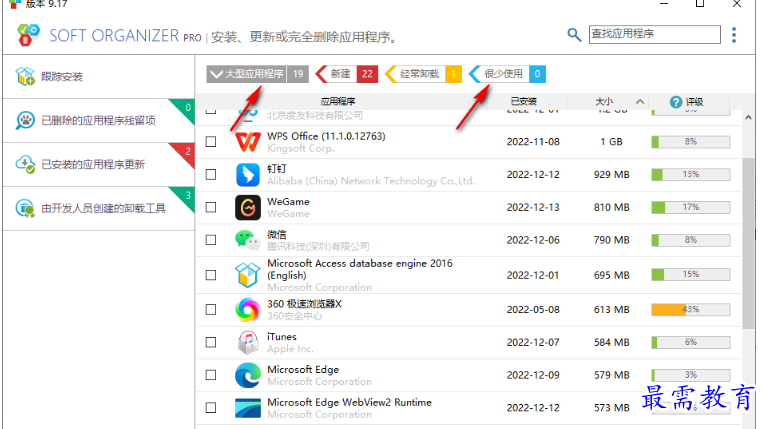The image size is (763, 429).
Task: Click the Edge WebView2 Runtime icon
Action: pyautogui.click(x=248, y=408)
